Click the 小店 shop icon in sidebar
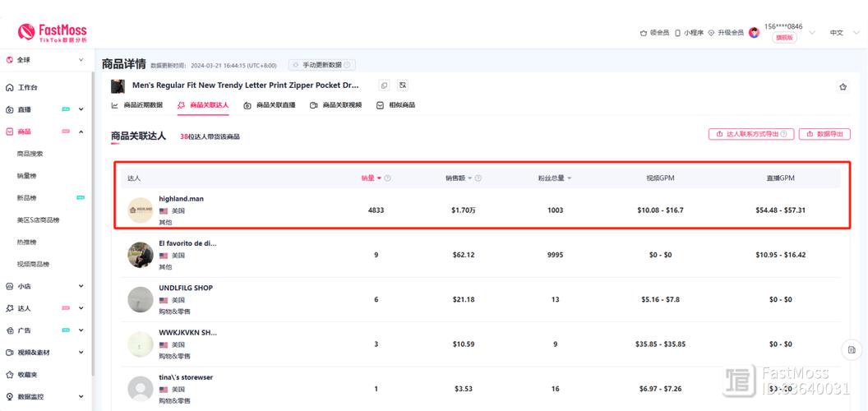 point(9,286)
